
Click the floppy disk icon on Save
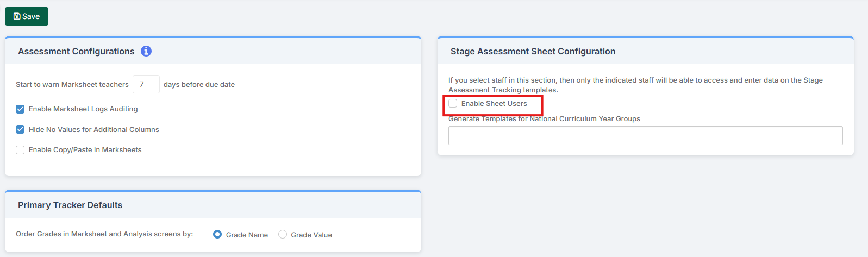[x=16, y=16]
